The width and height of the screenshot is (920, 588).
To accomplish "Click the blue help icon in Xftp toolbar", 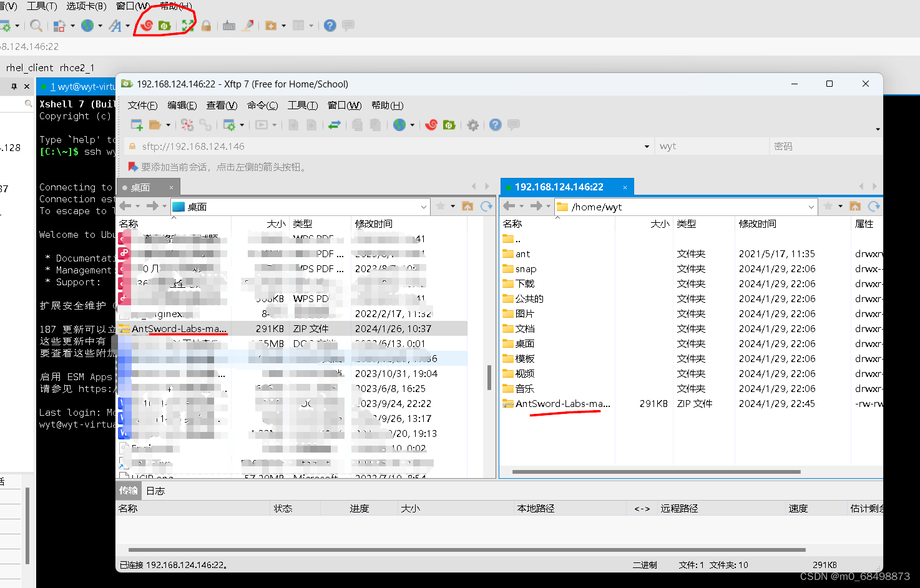I will pyautogui.click(x=496, y=125).
